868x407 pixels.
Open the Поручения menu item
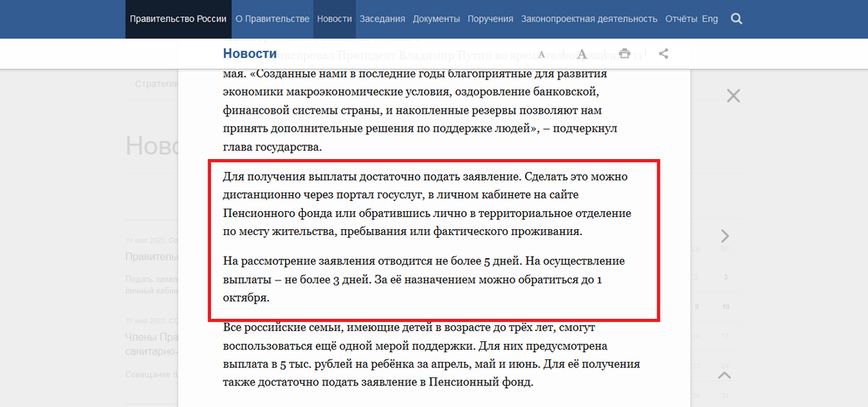[490, 19]
